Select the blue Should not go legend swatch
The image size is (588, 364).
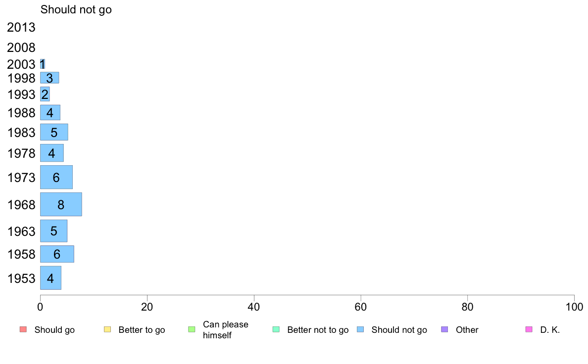[360, 329]
